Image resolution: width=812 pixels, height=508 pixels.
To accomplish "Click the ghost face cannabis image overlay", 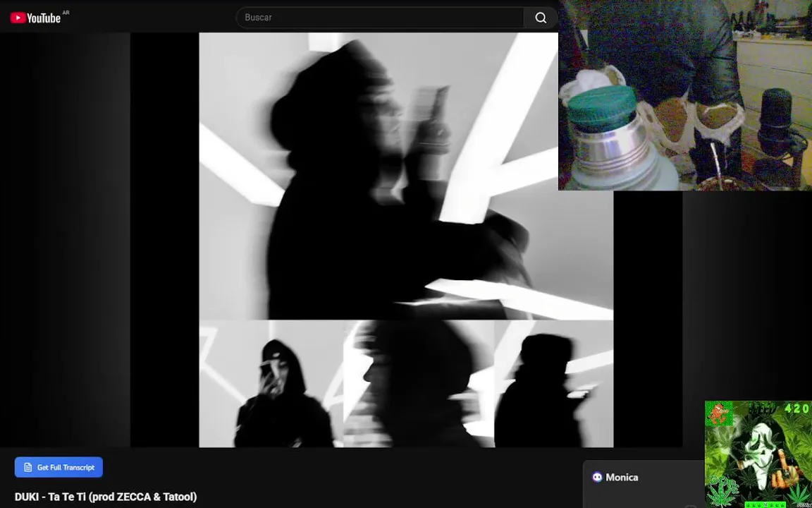I will (x=758, y=454).
